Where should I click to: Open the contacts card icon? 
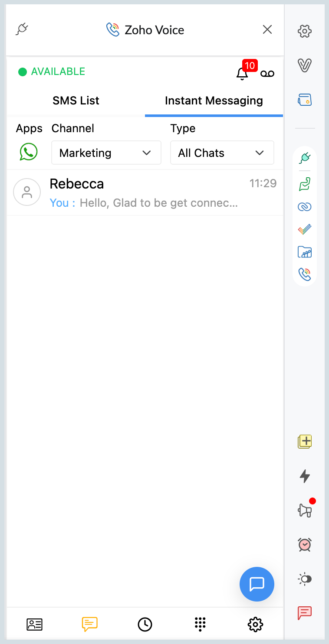tap(35, 624)
